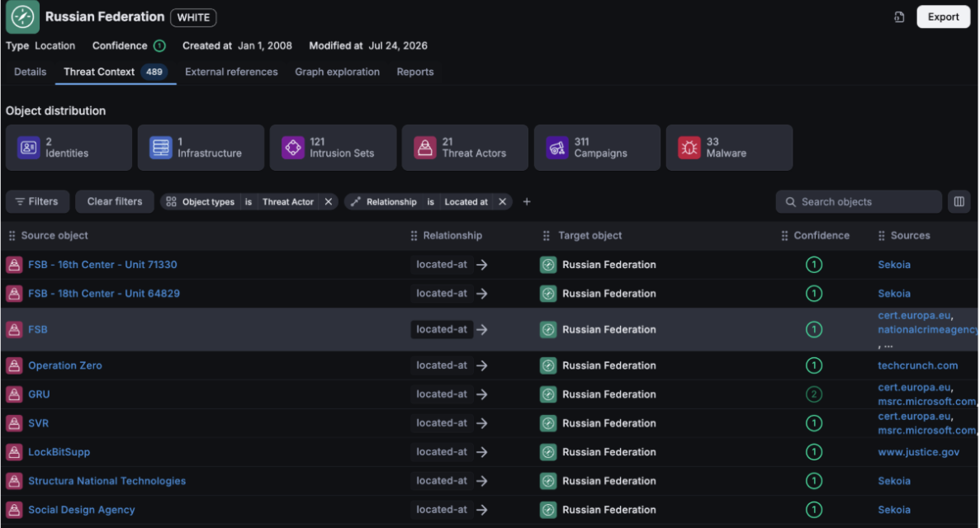
Task: Sort by Target object column header
Action: pyautogui.click(x=590, y=236)
